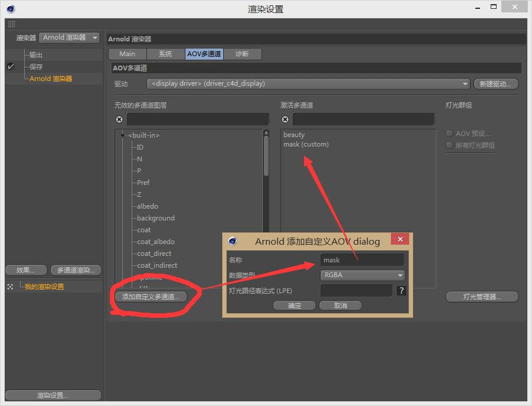Click the 多通道渲染... button

76,270
